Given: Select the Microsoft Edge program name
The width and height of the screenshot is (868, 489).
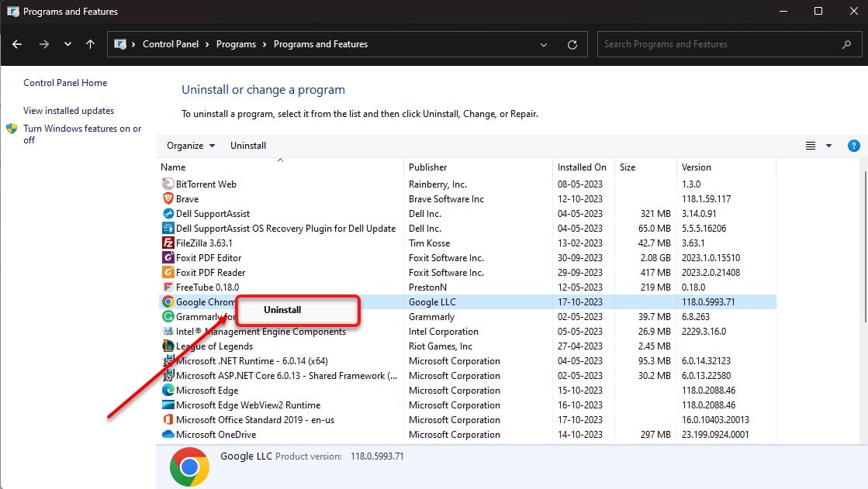Looking at the screenshot, I should [x=207, y=391].
